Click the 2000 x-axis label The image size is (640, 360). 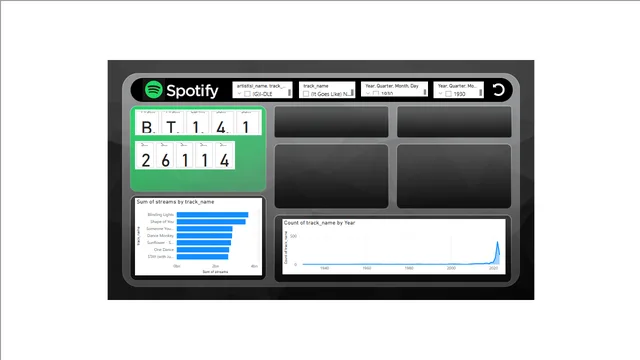coord(451,268)
